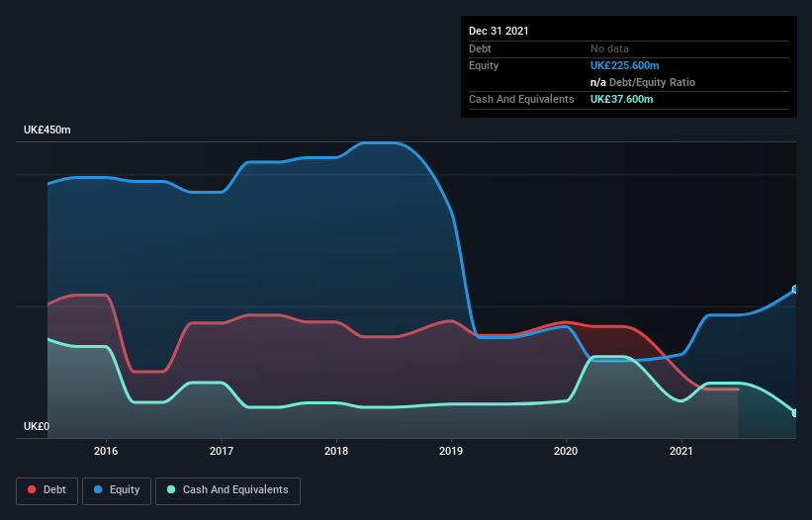Click the n/a Debt/Equity Ratio text
Image resolution: width=812 pixels, height=520 pixels.
643,82
